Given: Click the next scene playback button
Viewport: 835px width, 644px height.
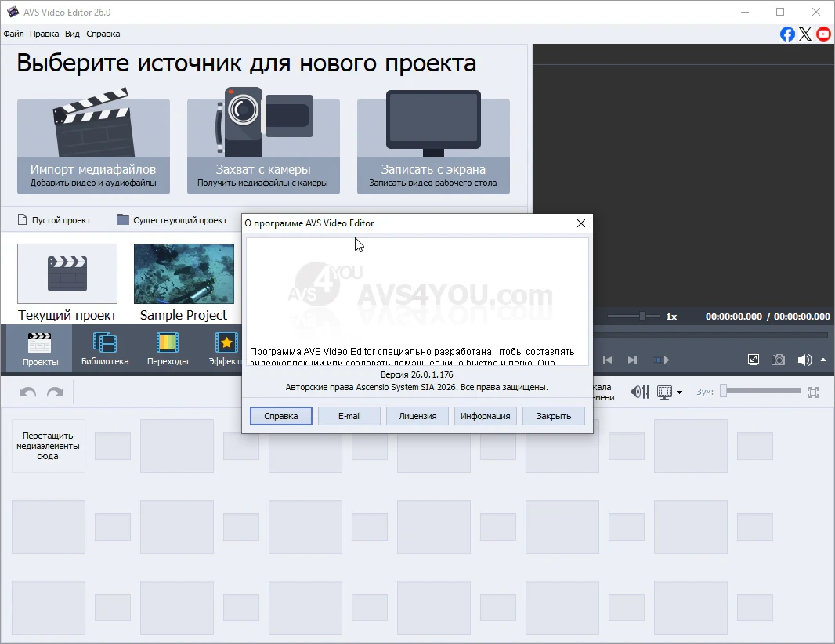Looking at the screenshot, I should pyautogui.click(x=661, y=360).
